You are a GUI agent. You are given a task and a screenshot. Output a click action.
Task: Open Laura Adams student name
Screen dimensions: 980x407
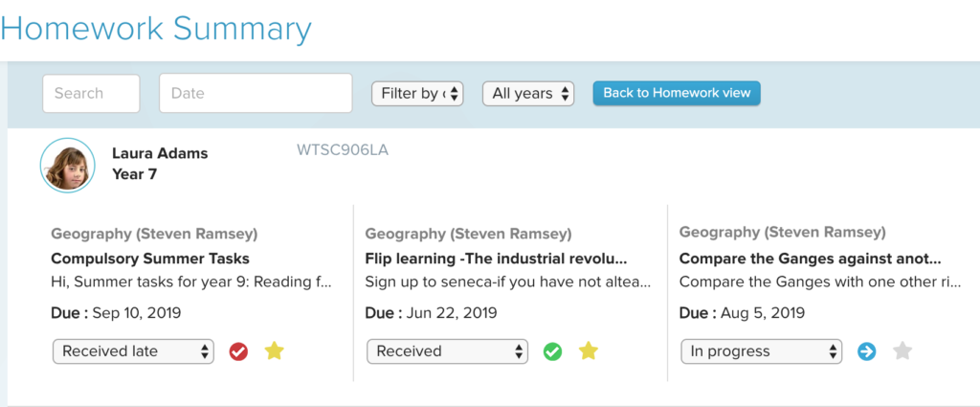point(160,153)
